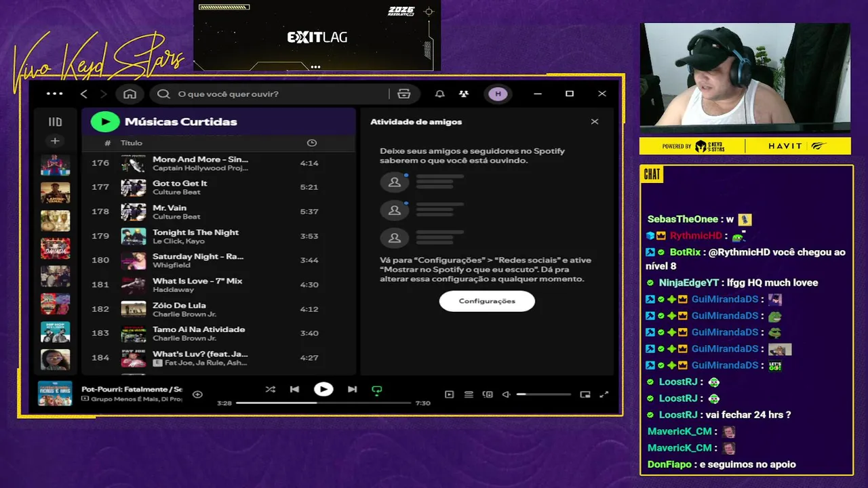868x488 pixels.
Task: Skip to the next track
Action: 352,390
